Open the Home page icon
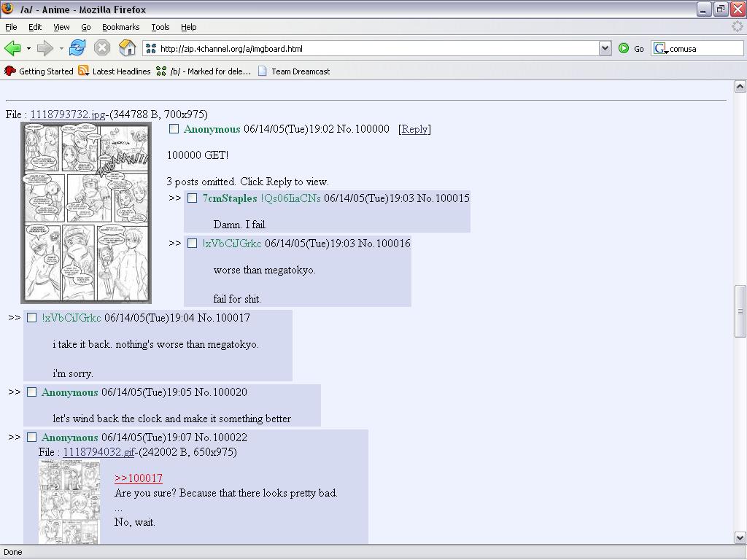This screenshot has height=560, width=747. click(x=127, y=48)
